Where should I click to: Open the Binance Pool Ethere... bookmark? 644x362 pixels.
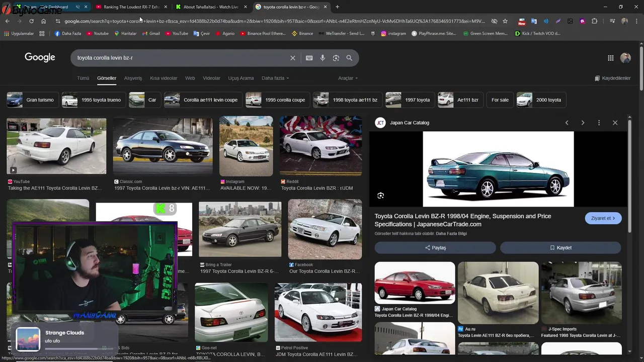tap(263, 34)
